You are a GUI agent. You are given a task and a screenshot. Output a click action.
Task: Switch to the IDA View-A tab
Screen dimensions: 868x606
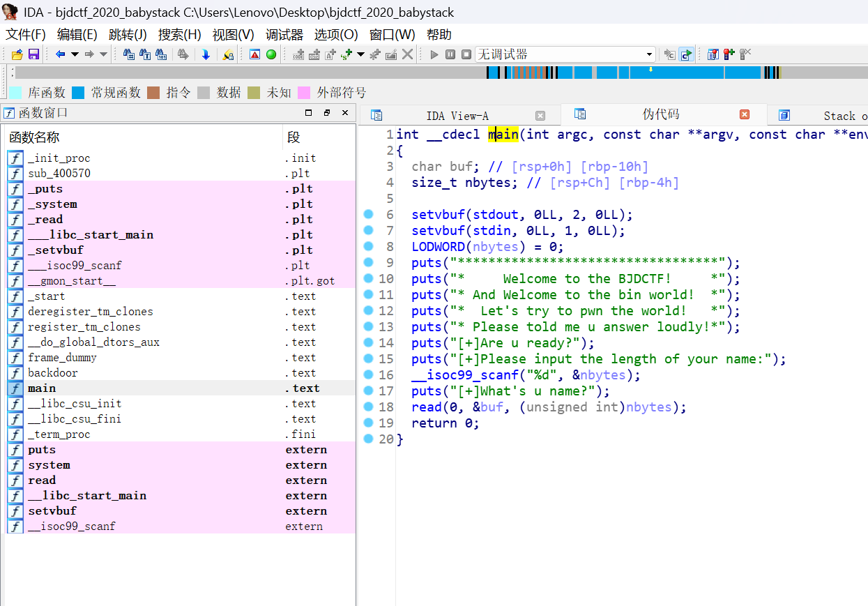(x=457, y=116)
